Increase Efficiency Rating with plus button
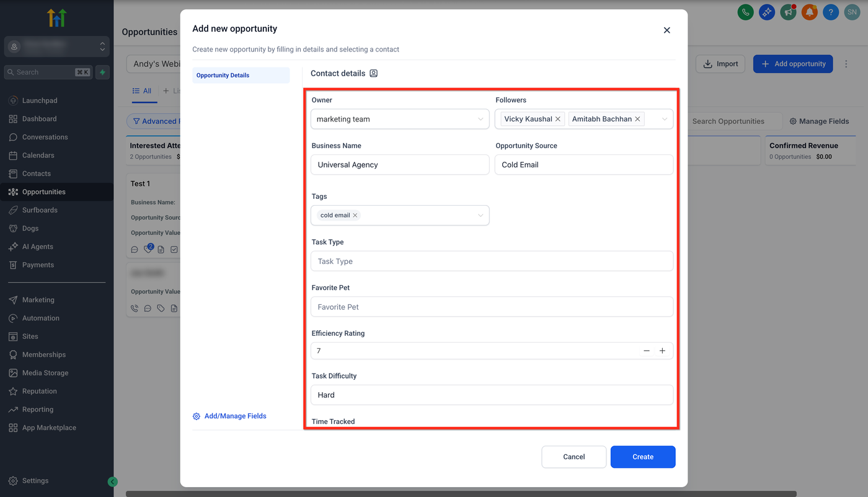The image size is (868, 497). [662, 351]
